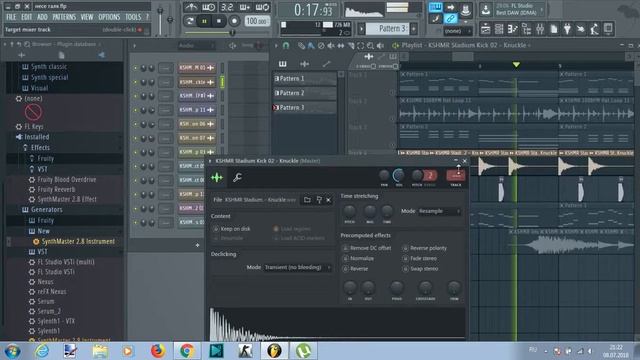Open the Pattern 3 selector
Image resolution: width=640 pixels, height=360 pixels.
pos(387,29)
